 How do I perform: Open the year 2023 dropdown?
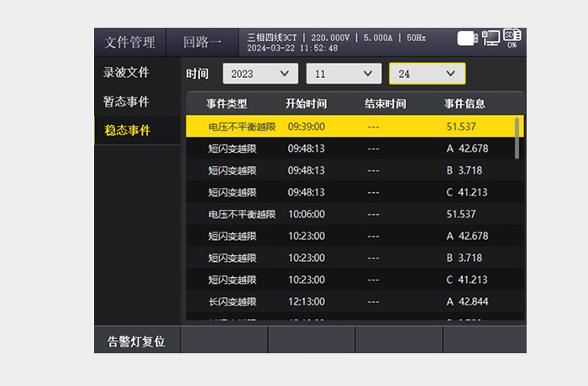(x=260, y=74)
